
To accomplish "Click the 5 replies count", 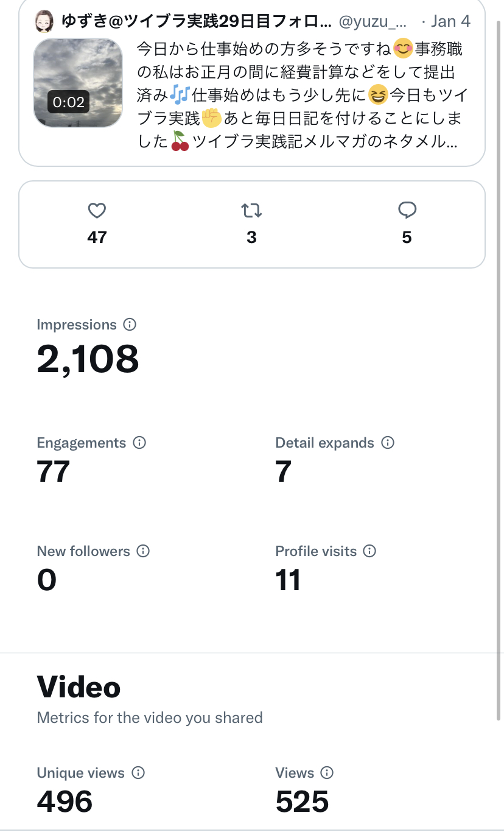I will click(407, 238).
